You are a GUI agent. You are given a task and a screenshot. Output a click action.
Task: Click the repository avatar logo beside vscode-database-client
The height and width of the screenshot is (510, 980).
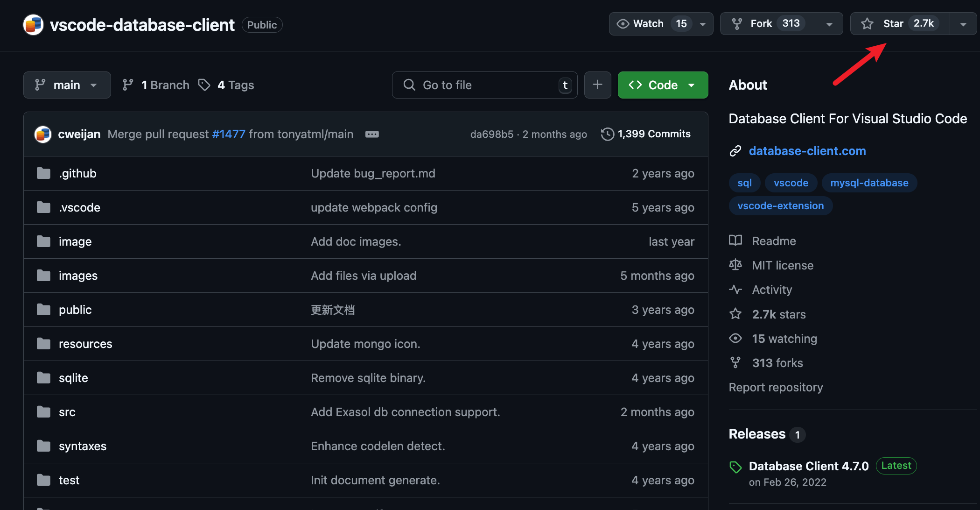click(33, 25)
